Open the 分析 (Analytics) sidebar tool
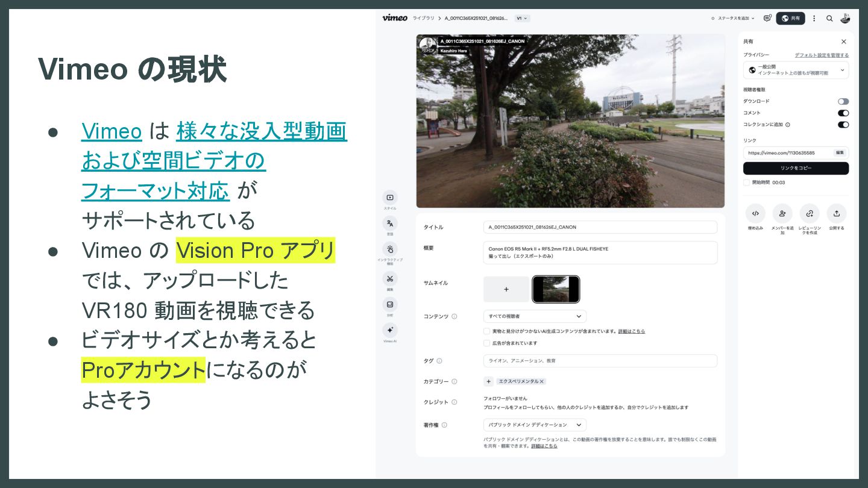 pyautogui.click(x=390, y=304)
